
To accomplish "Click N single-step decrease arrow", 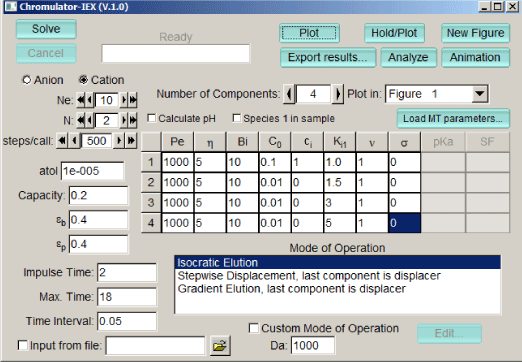I will [x=89, y=120].
